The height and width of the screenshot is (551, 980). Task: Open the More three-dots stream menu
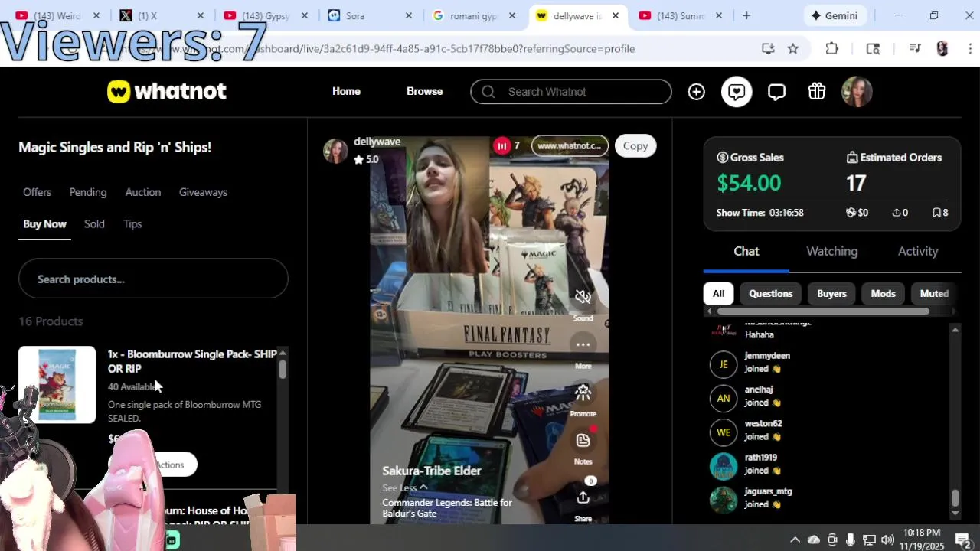(583, 345)
